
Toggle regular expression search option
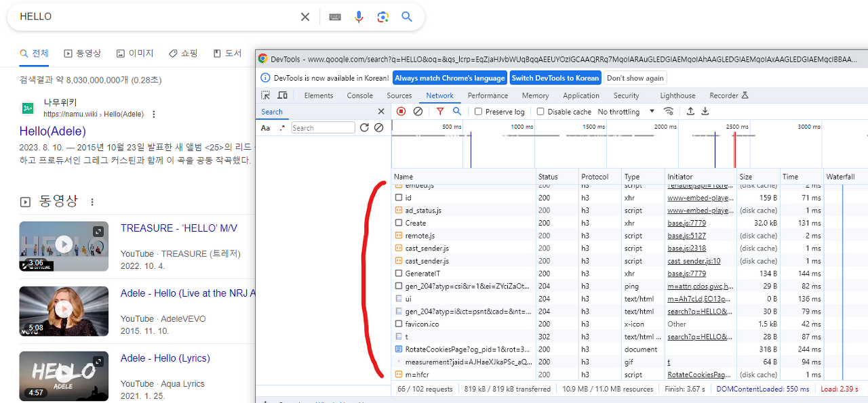point(282,128)
